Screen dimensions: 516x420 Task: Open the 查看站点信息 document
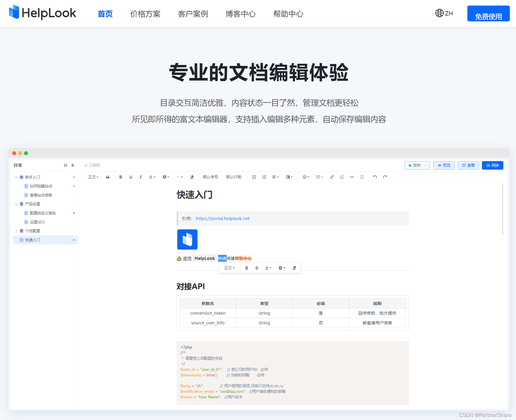point(41,195)
